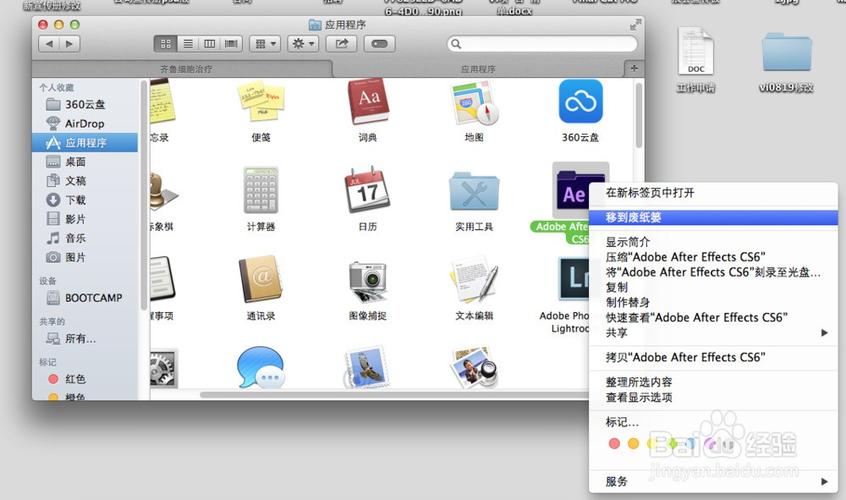The height and width of the screenshot is (500, 846).
Task: Open the Chess (象棋) app icon
Action: point(163,191)
